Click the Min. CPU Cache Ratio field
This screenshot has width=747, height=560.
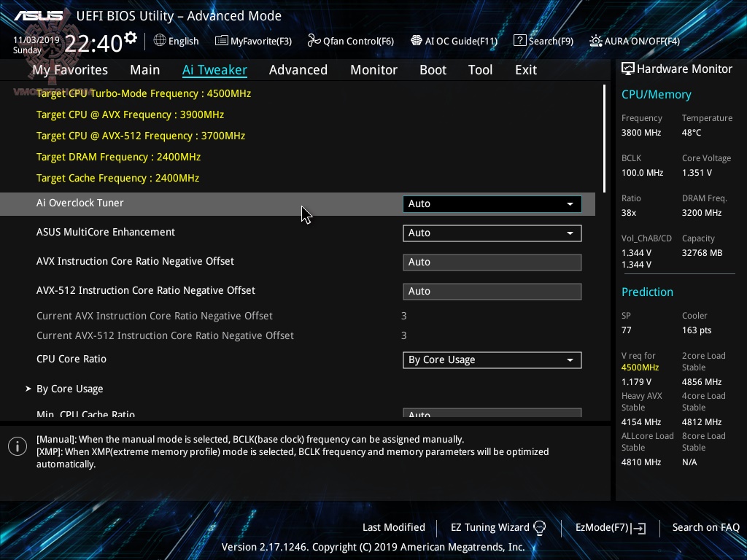pos(492,413)
